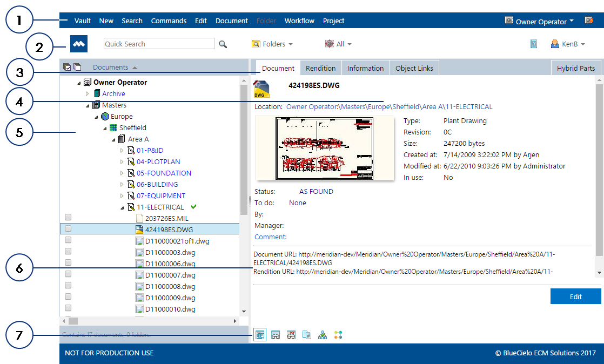This screenshot has width=604, height=364.
Task: Tick the checkbox beside D11000003.dwg
Action: tap(68, 251)
